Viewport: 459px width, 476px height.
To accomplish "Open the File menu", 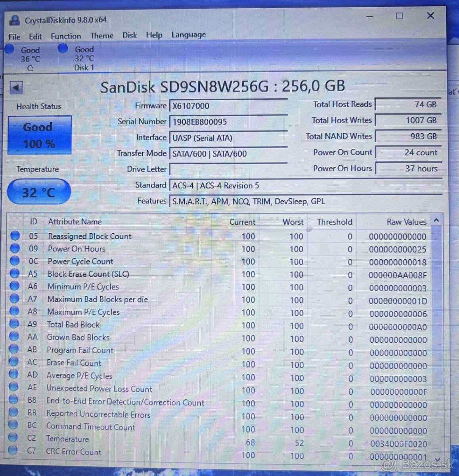I will [x=14, y=36].
